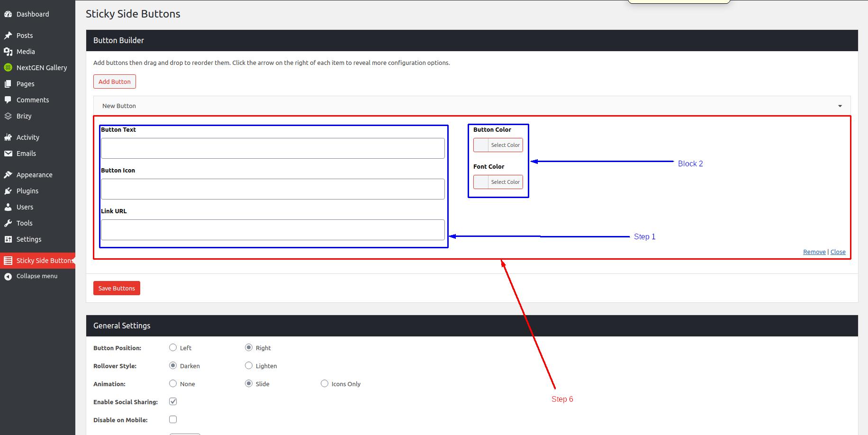Toggle Disable on Mobile checkbox

click(x=173, y=419)
